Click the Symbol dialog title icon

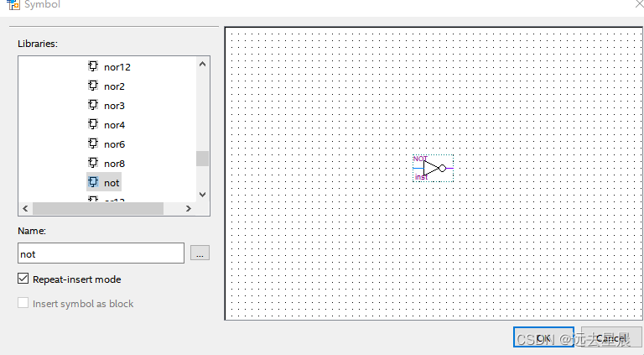tap(13, 4)
